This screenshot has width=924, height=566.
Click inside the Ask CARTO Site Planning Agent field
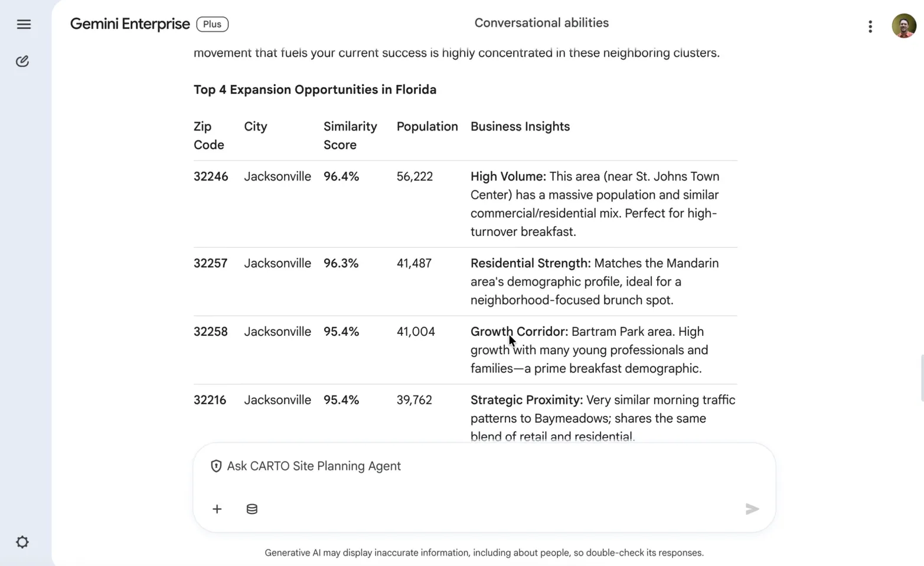pos(413,466)
